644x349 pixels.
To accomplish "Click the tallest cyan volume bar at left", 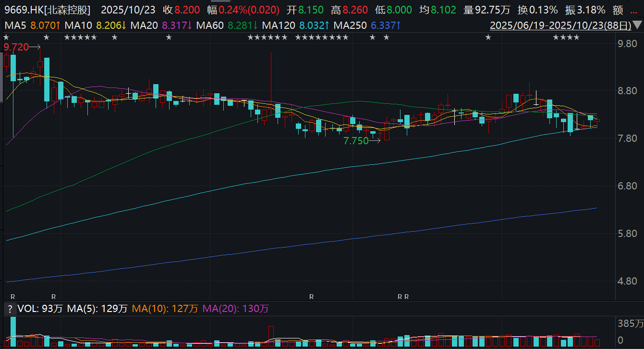I will [13, 332].
